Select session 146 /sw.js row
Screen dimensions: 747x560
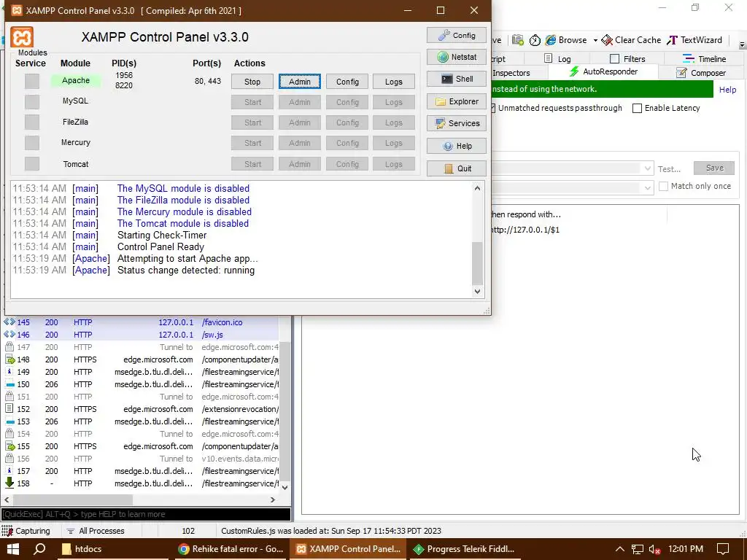coord(141,335)
